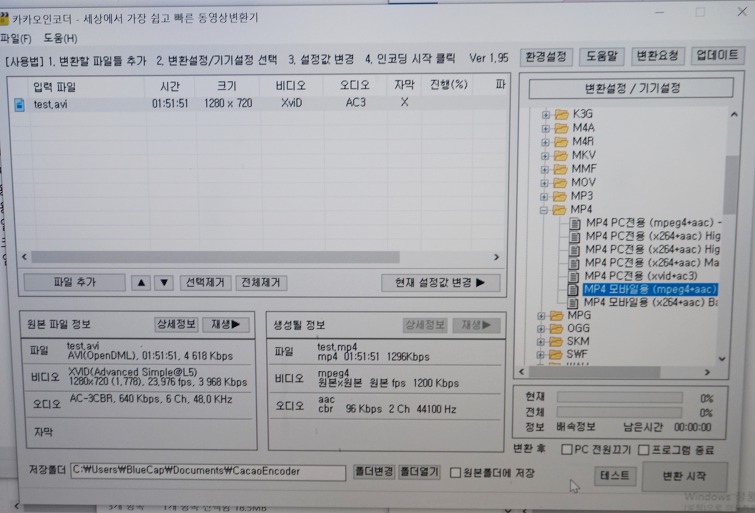Screen dimensions: 755x513
Task: Click 변환 시작 to start encoding
Action: click(684, 476)
